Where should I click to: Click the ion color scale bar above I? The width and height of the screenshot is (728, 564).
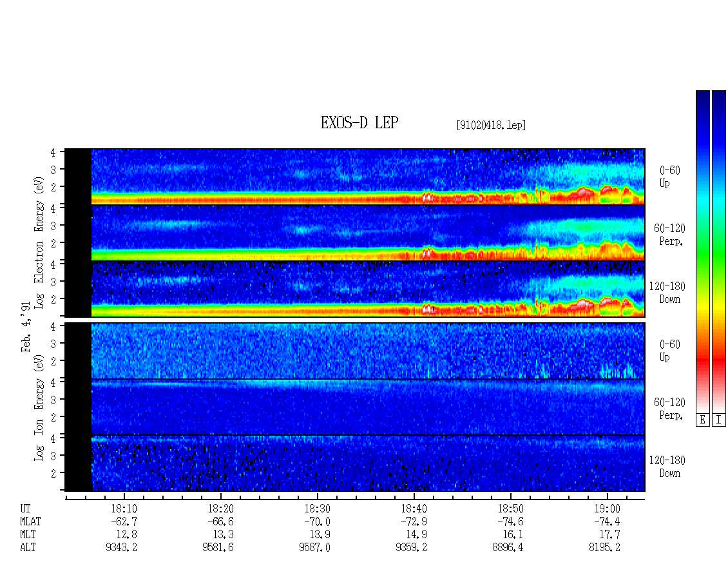(719, 251)
